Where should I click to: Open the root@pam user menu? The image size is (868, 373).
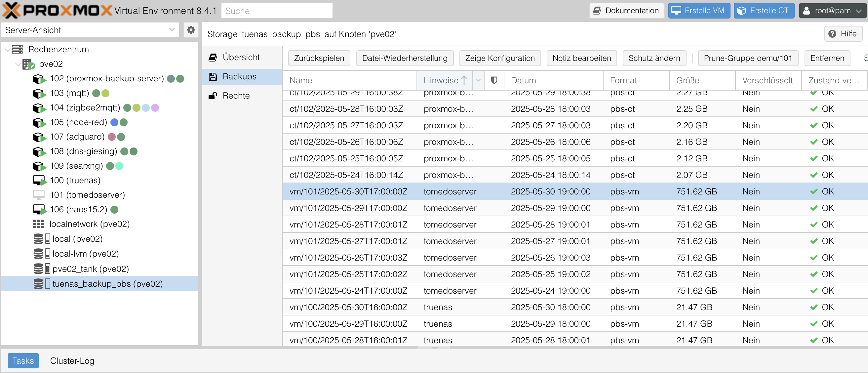(x=832, y=11)
